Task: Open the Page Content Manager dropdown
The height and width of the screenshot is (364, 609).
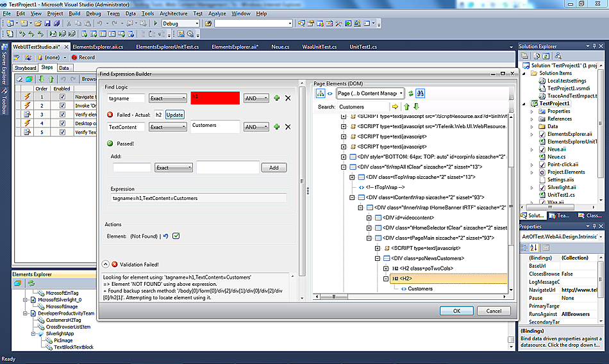Action: click(370, 93)
